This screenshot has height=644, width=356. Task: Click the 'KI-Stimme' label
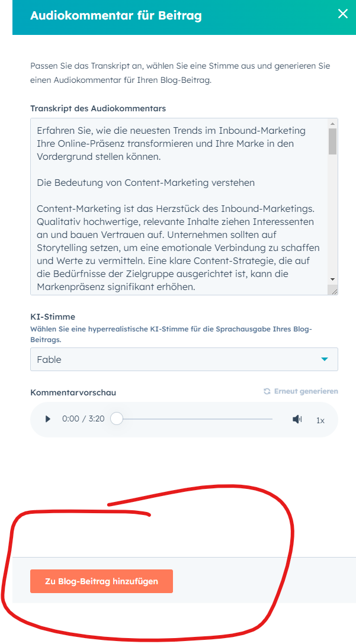(x=53, y=317)
